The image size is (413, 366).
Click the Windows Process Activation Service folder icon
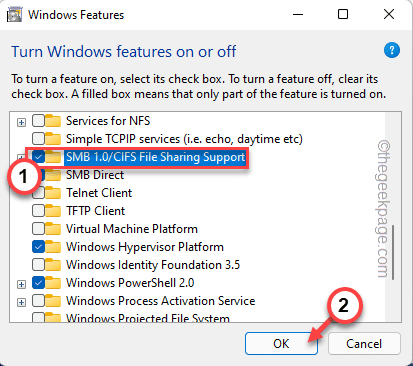pyautogui.click(x=53, y=301)
